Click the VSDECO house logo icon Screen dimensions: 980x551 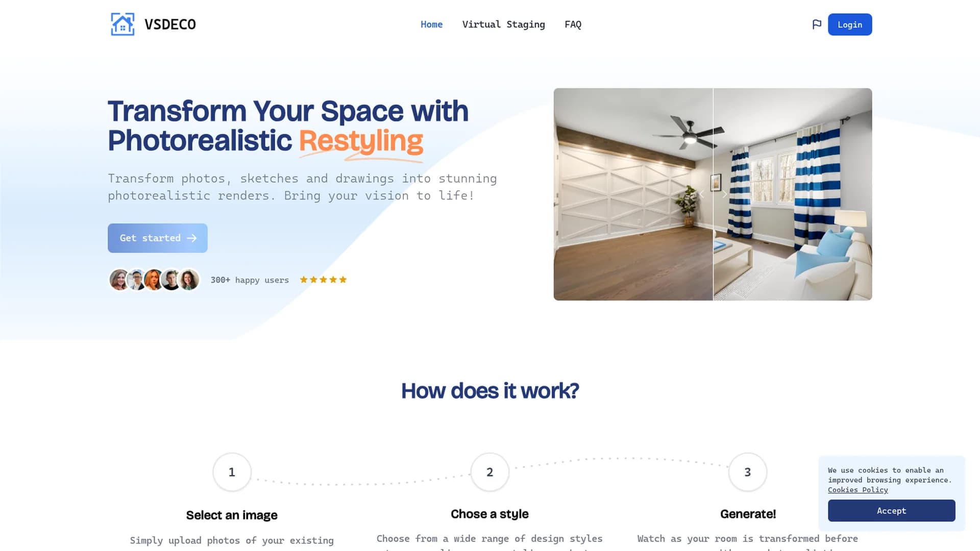click(122, 24)
